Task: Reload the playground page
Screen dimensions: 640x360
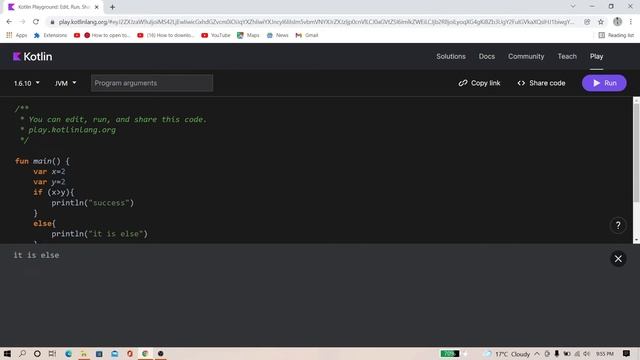Action: [x=36, y=22]
